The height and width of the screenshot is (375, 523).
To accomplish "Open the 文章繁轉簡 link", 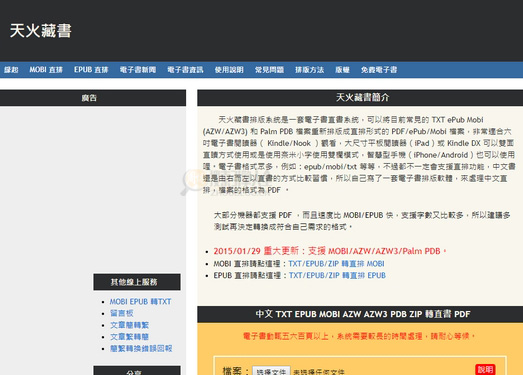I will (129, 337).
